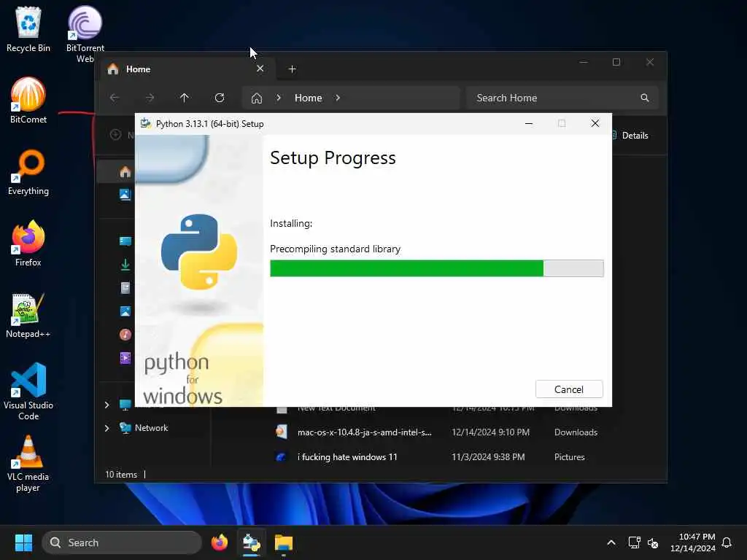Click the home icon in the address bar
This screenshot has height=560, width=747.
pyautogui.click(x=257, y=98)
